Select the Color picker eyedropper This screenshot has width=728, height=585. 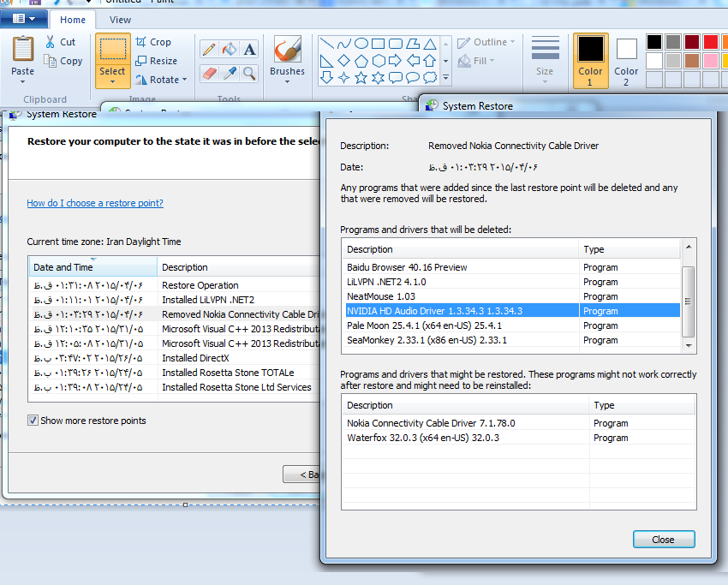point(230,74)
